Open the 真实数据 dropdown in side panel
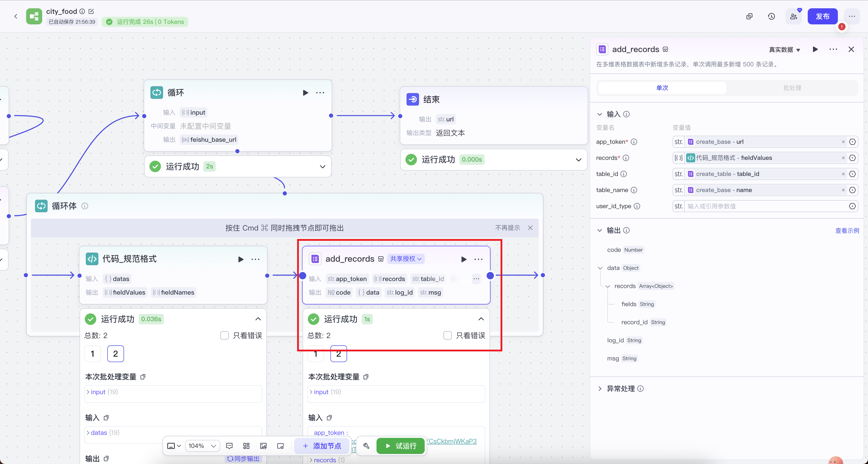 [x=784, y=50]
